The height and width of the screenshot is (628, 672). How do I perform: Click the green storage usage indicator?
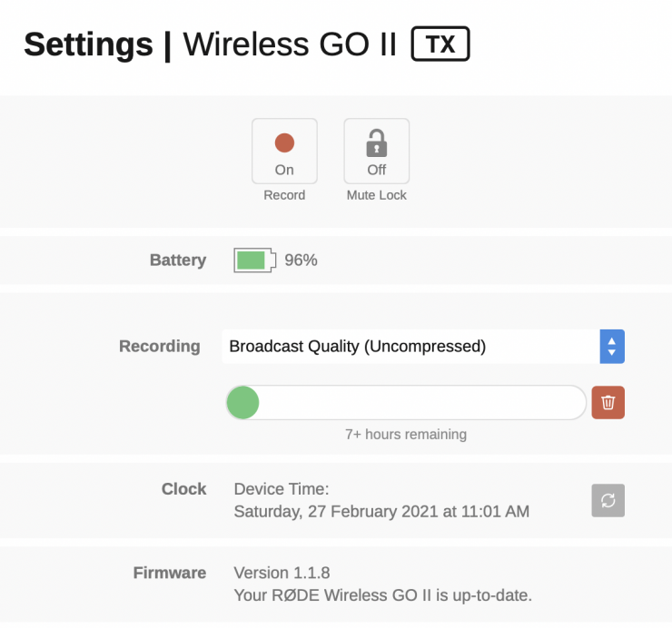(x=242, y=402)
